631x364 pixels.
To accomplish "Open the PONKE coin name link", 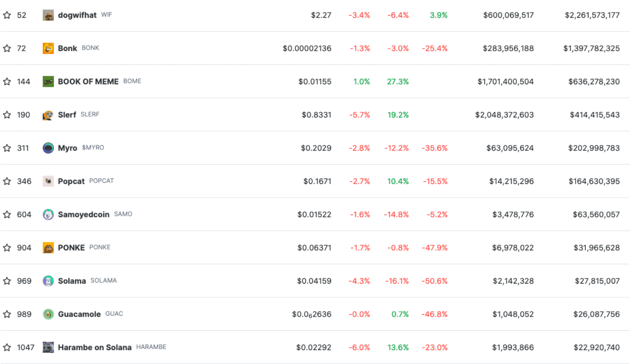I will (71, 248).
